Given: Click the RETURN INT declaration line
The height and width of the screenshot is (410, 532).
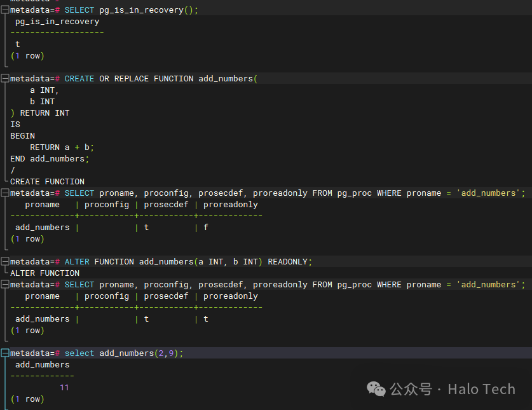Looking at the screenshot, I should pyautogui.click(x=39, y=113).
